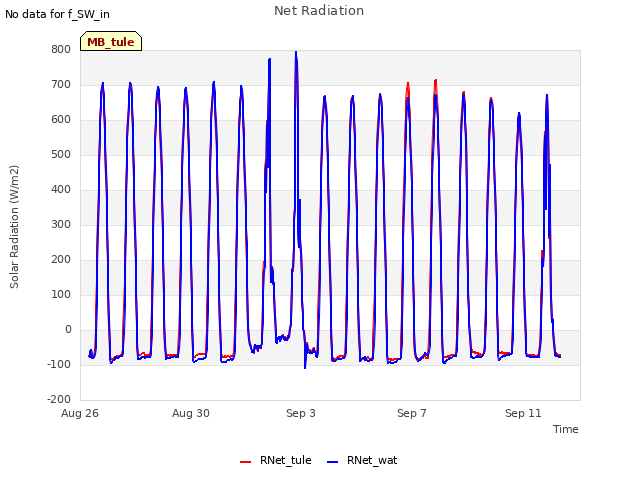This screenshot has width=640, height=480.
Task: Click the 700 y-axis tick label
Action: pyautogui.click(x=61, y=85)
